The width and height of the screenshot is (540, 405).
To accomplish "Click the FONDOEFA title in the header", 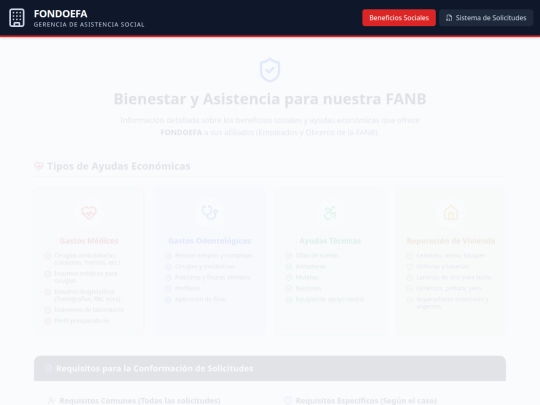I will [x=61, y=13].
